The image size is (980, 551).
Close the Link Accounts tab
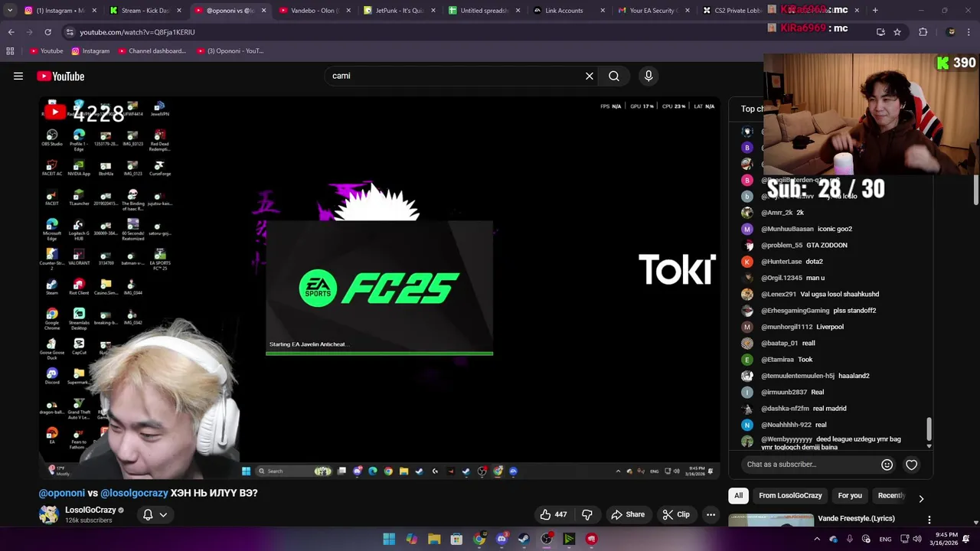pos(602,11)
